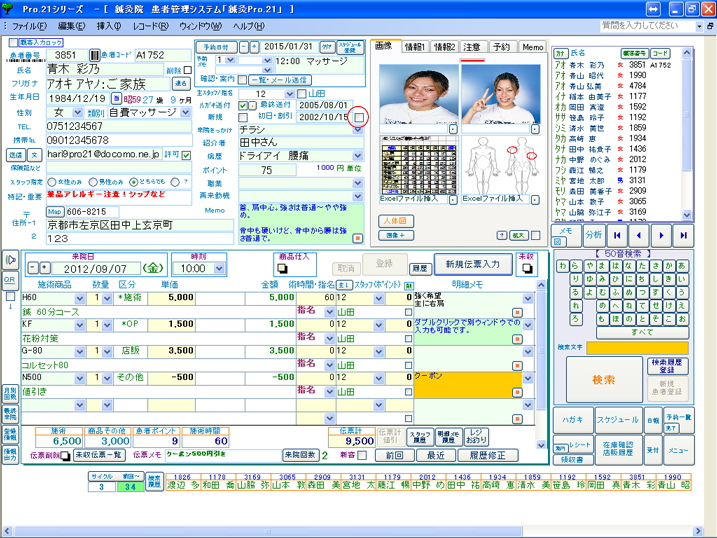Toggle the 削除 checkbox beside the name

(187, 70)
